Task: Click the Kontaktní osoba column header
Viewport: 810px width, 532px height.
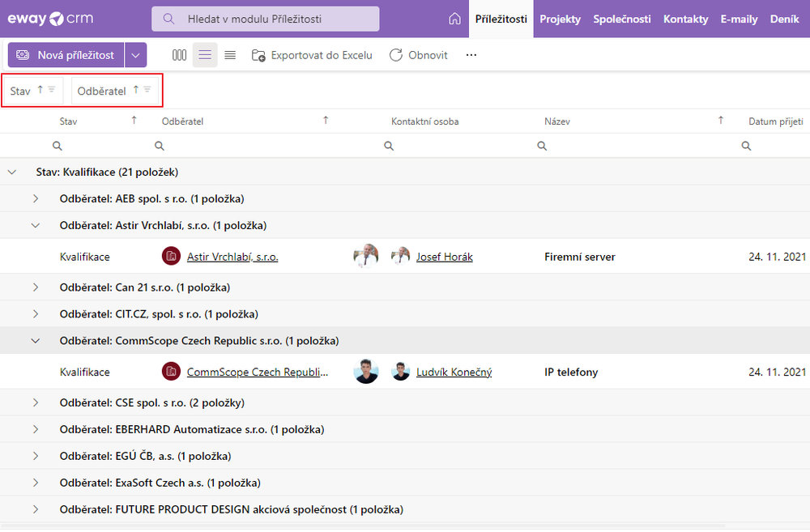Action: [424, 121]
